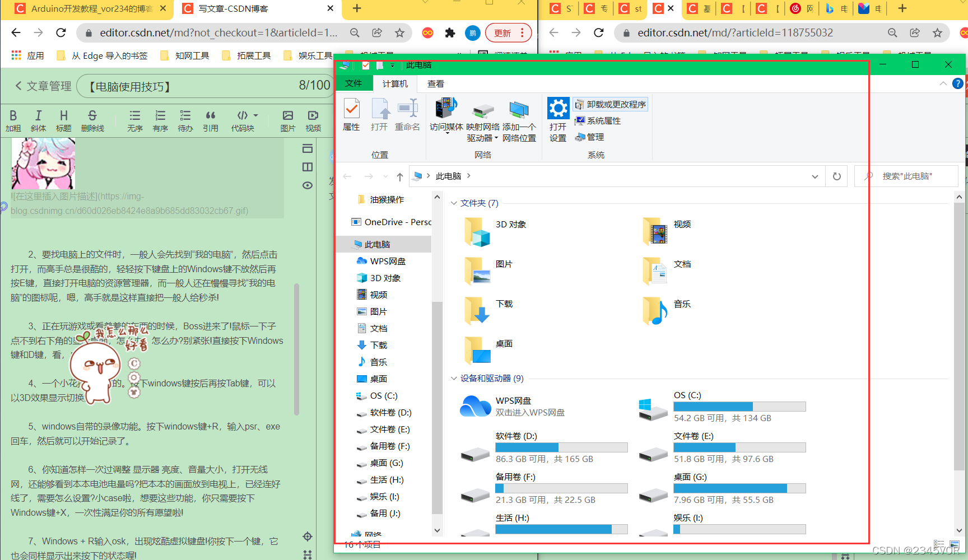Collapse the 文件夹 (7) group
This screenshot has width=968, height=560.
pos(454,203)
